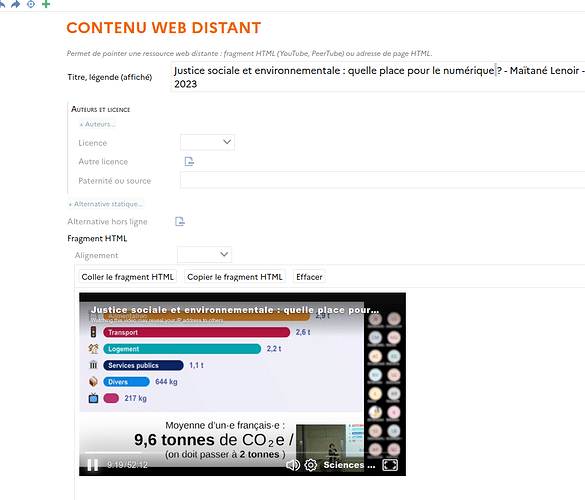This screenshot has height=500, width=585.
Task: Open the Alignement dropdown
Action: coord(204,254)
